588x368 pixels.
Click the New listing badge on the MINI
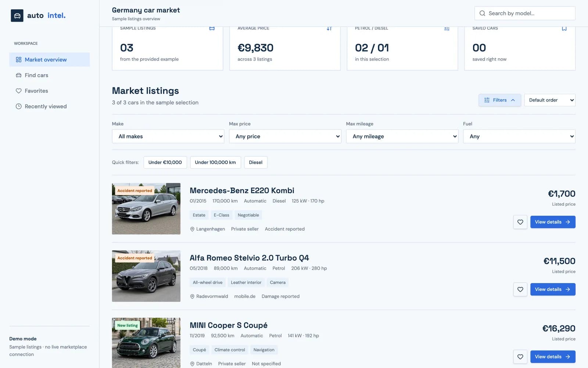click(x=128, y=325)
